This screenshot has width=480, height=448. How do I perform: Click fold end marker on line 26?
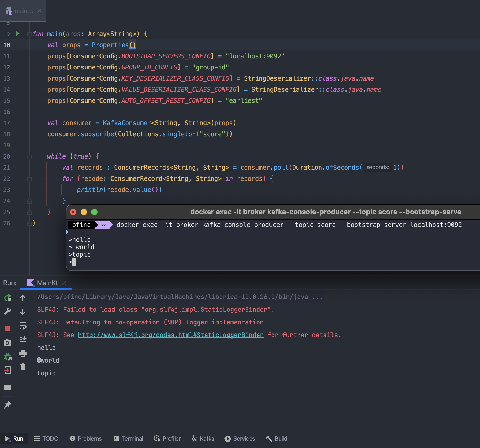[29, 223]
